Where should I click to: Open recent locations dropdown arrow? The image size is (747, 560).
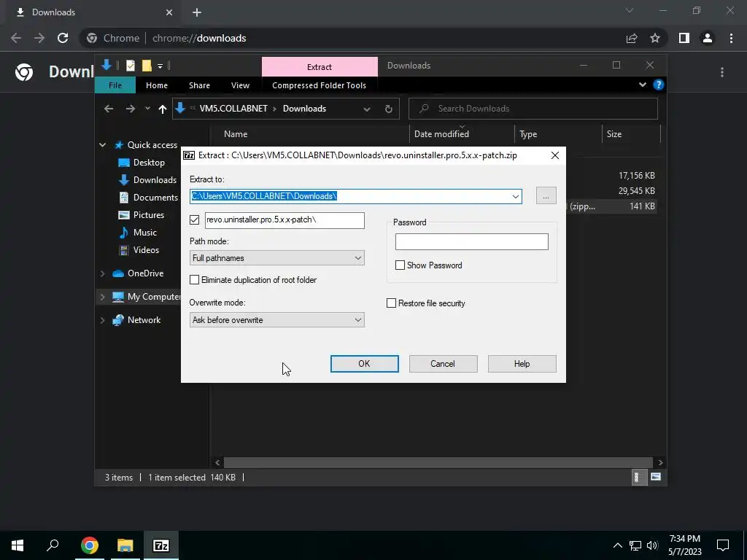coord(147,109)
